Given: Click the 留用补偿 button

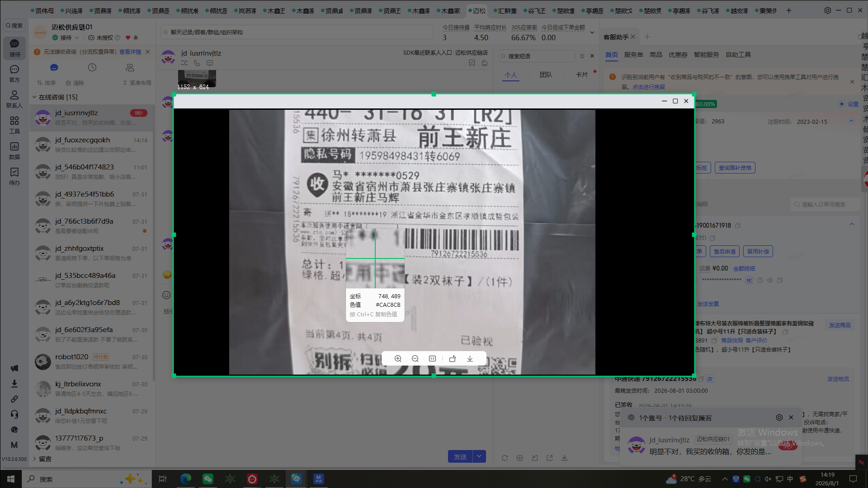Looking at the screenshot, I should (x=758, y=252).
